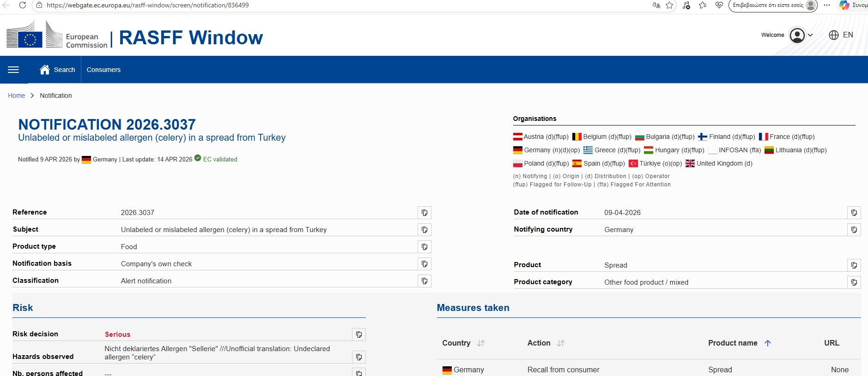Open the hamburger navigation menu
This screenshot has width=868, height=376.
click(x=13, y=70)
